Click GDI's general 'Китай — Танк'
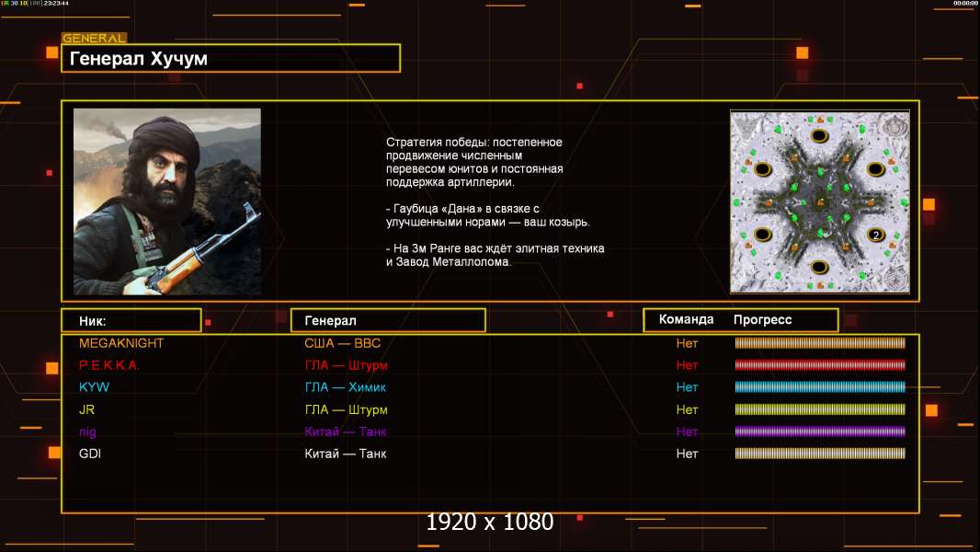Image resolution: width=980 pixels, height=552 pixels. coord(345,454)
